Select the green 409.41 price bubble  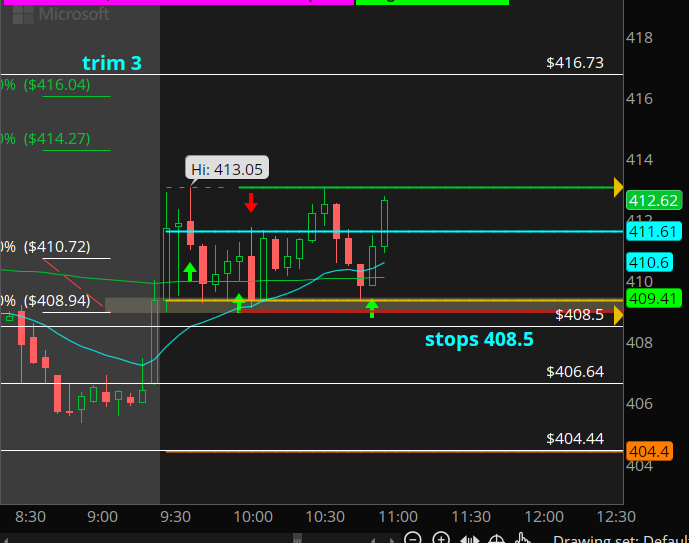tap(654, 298)
